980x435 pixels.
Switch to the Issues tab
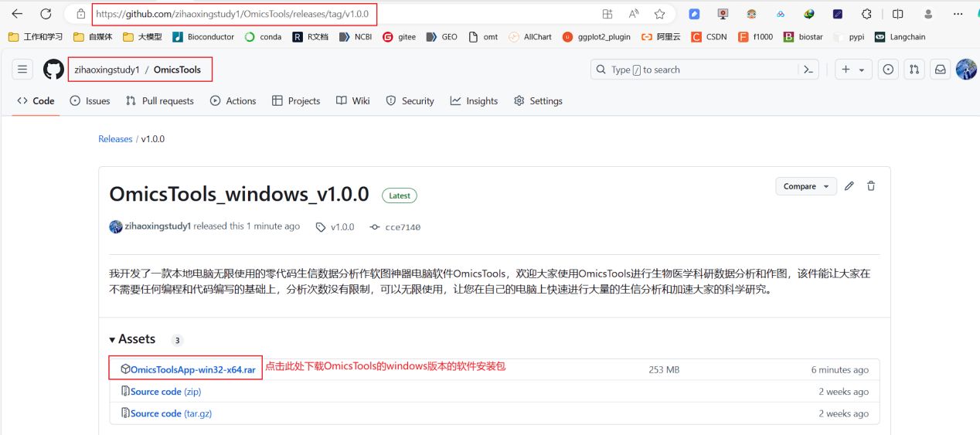point(90,101)
